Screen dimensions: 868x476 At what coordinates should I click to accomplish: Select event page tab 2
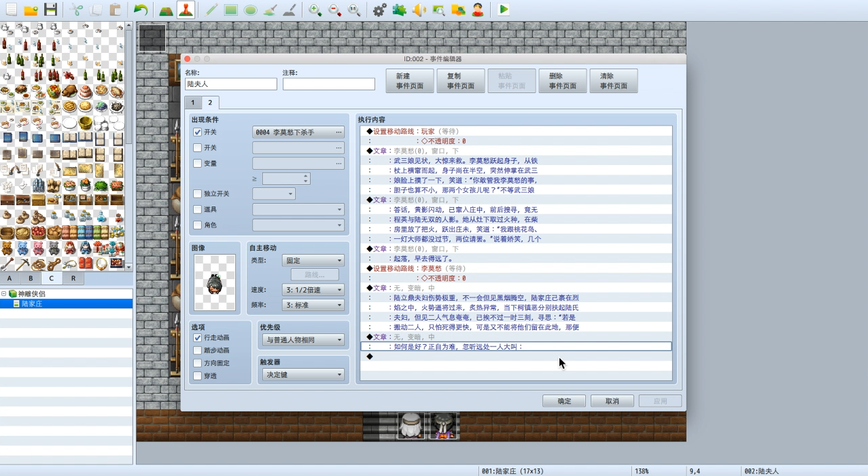(210, 103)
